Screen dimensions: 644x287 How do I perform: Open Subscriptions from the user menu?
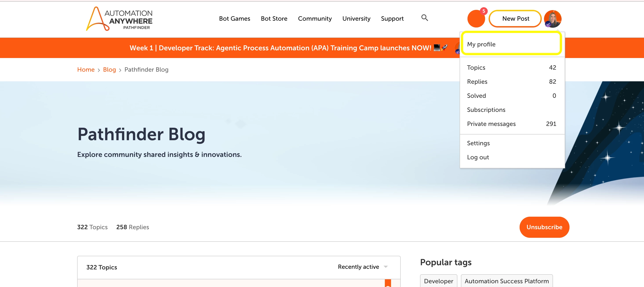point(486,110)
